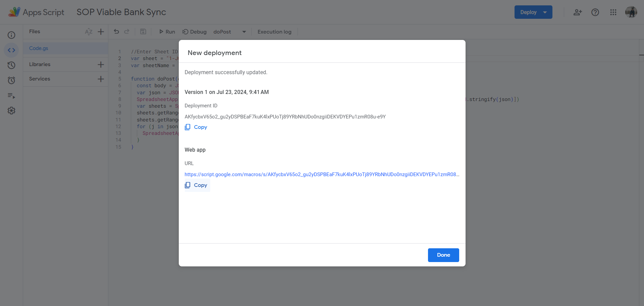Click the Libraries section label
This screenshot has height=306, width=644.
tap(40, 64)
